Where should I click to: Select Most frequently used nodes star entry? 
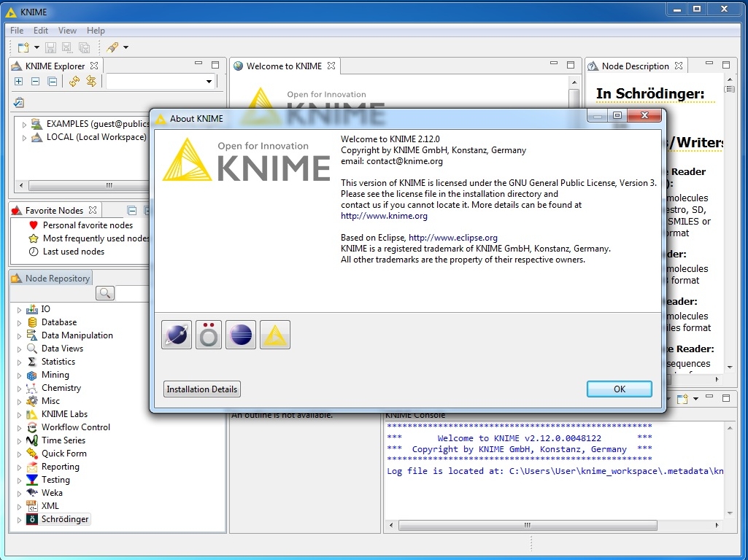pyautogui.click(x=89, y=238)
